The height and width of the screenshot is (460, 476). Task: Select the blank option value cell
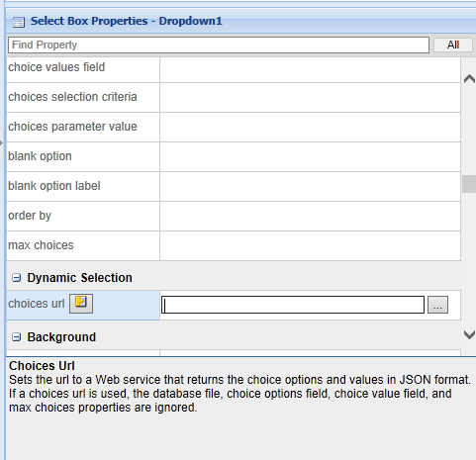[310, 157]
